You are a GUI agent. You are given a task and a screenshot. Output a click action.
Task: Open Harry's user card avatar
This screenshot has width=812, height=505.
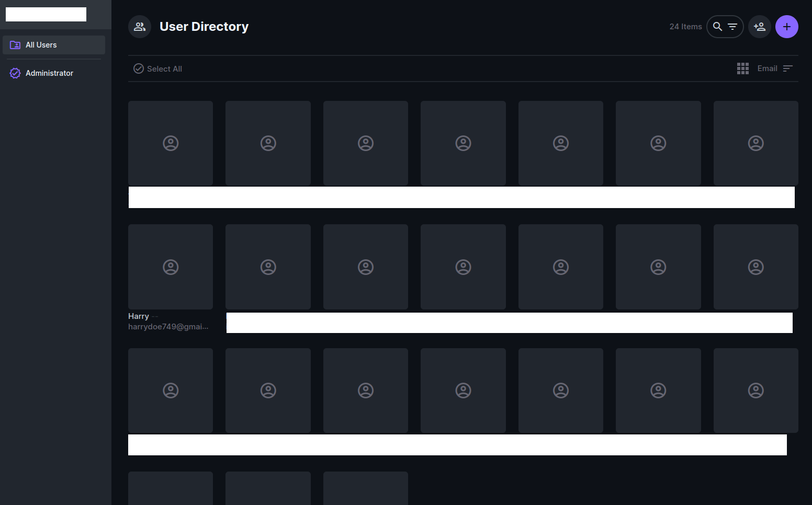point(171,267)
